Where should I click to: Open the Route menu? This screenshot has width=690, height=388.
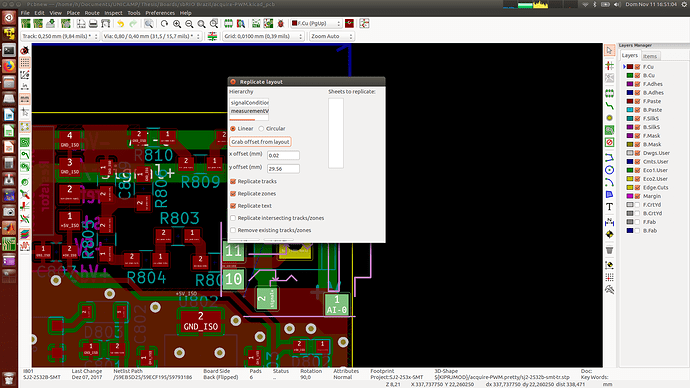coord(92,13)
